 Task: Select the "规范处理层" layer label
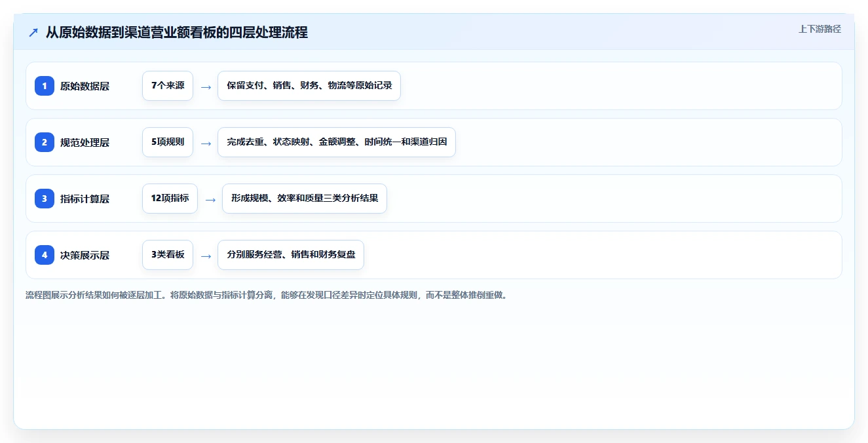click(85, 142)
